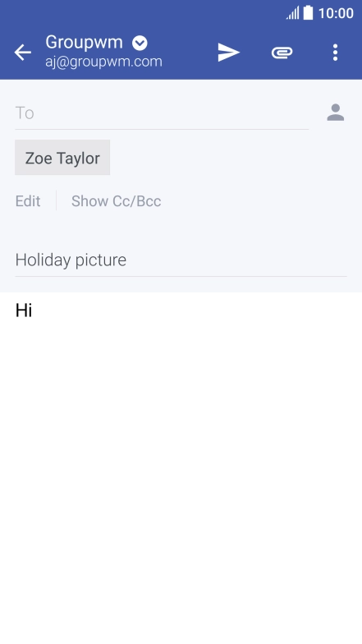362x644 pixels.
Task: Expand the Groupwm account dropdown arrow
Action: 140,43
